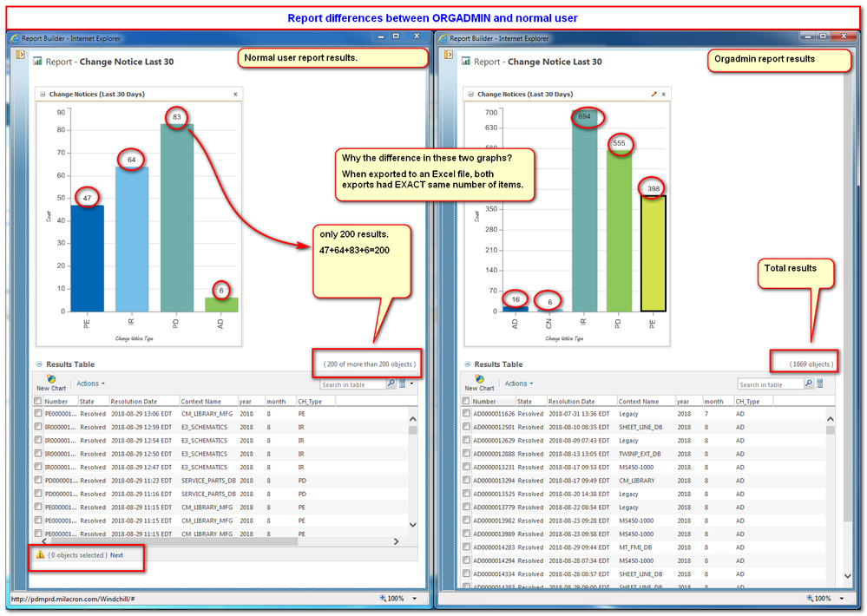Sort right table by month column
Image resolution: width=867 pixels, height=616 pixels.
[x=714, y=402]
